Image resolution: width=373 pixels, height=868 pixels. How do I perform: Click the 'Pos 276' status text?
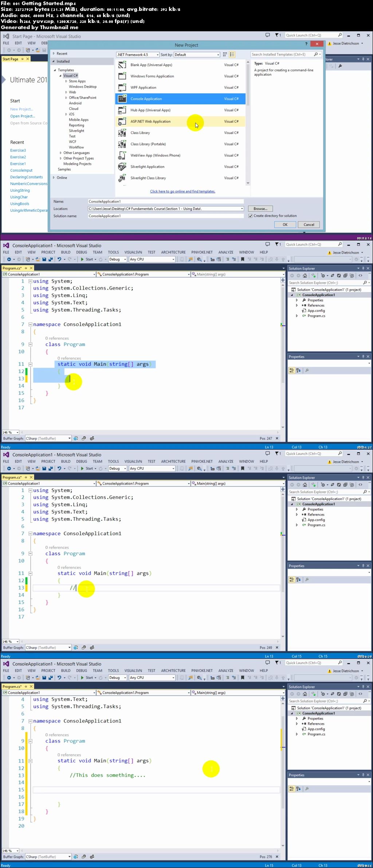266,857
